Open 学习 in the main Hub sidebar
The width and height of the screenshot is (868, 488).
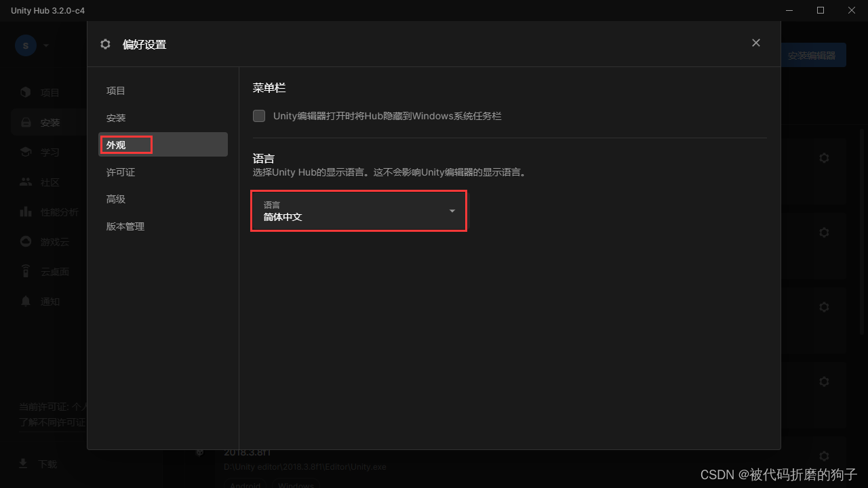(x=49, y=152)
